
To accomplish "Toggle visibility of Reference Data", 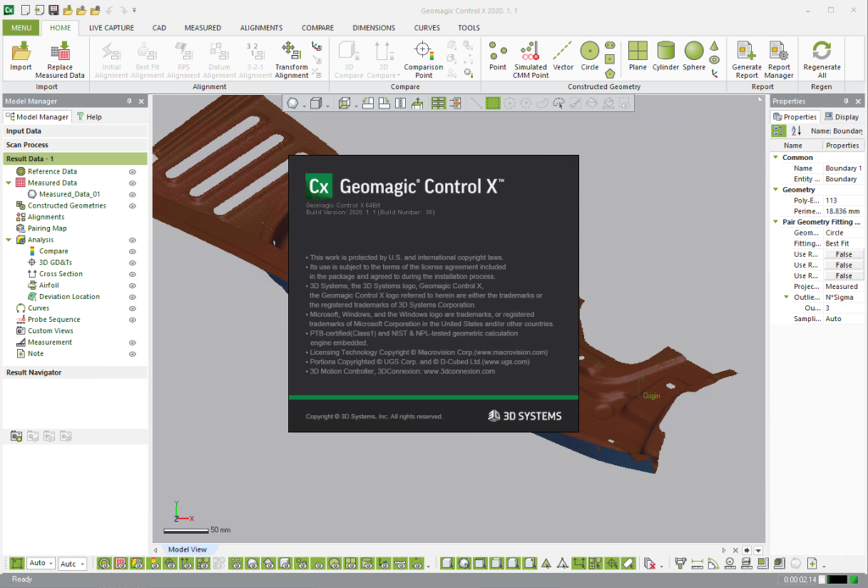I will [x=132, y=172].
